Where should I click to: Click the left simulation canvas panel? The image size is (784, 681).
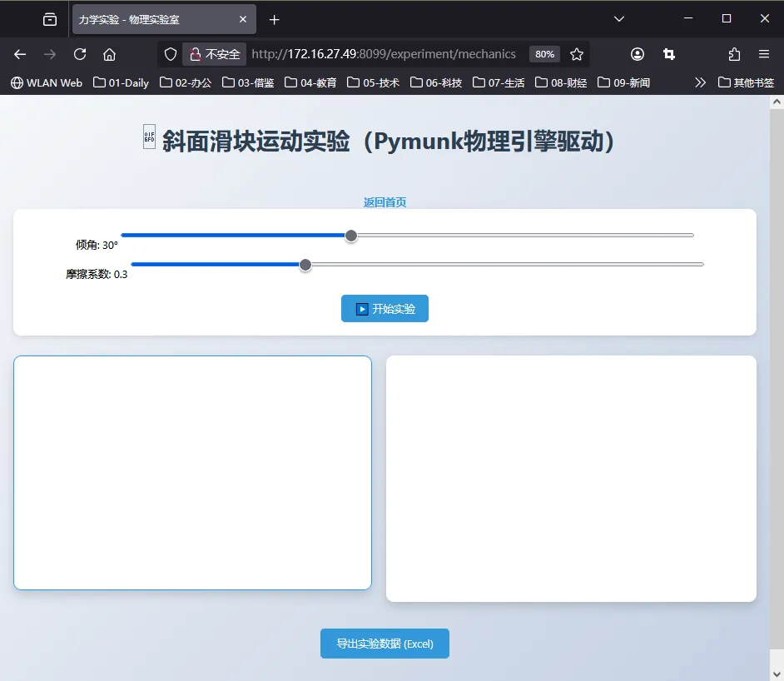pos(192,473)
